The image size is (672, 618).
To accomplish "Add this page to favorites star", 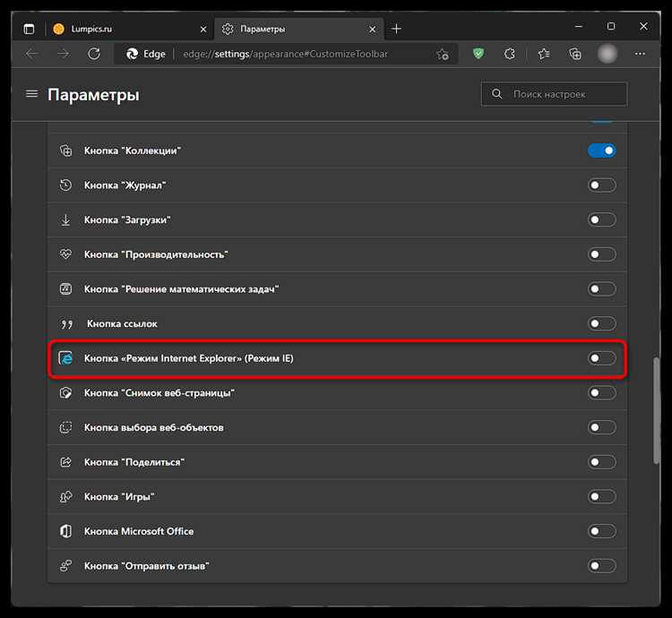I will click(x=443, y=55).
